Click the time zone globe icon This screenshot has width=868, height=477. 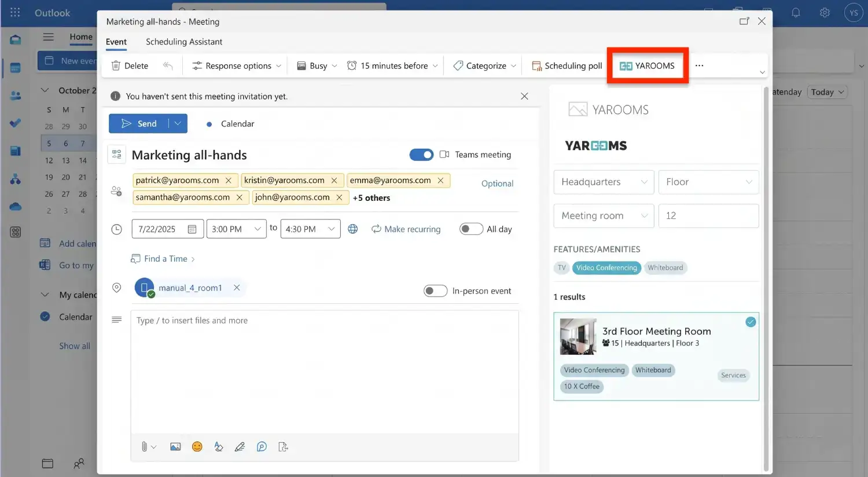tap(352, 229)
